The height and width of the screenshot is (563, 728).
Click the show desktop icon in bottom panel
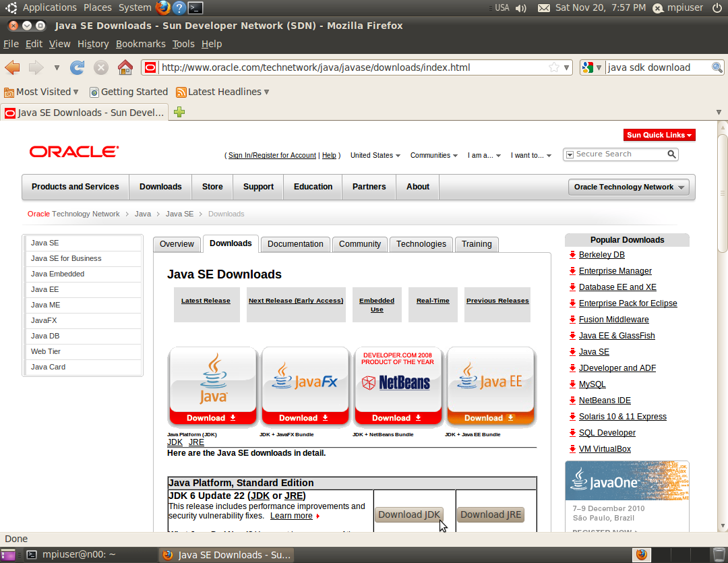(8, 555)
